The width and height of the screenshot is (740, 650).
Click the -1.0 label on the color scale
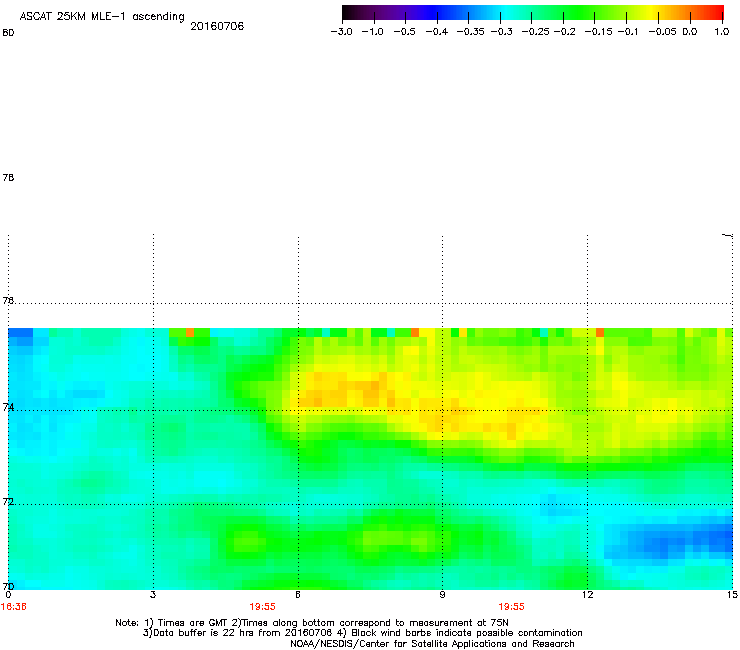coord(373,32)
